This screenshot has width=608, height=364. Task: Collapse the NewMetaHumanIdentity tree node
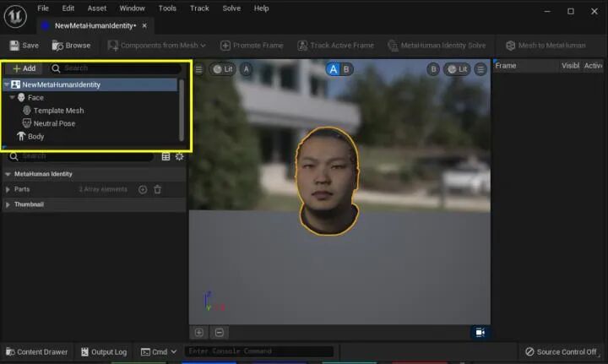[7, 84]
